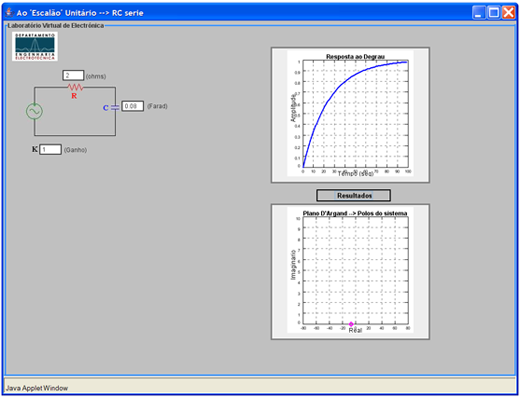Minimize the RC serie window
520x397 pixels.
[x=479, y=13]
